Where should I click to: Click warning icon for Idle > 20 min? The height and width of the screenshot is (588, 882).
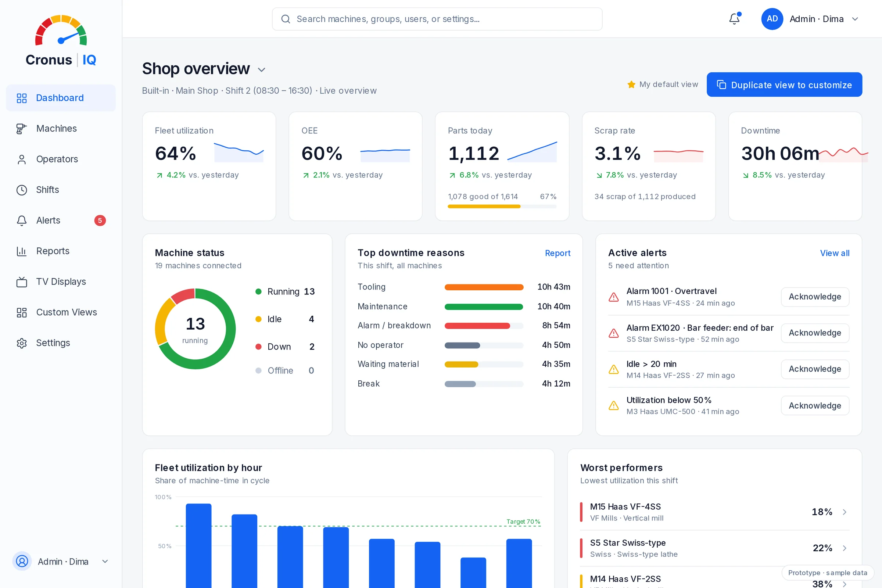[613, 369]
